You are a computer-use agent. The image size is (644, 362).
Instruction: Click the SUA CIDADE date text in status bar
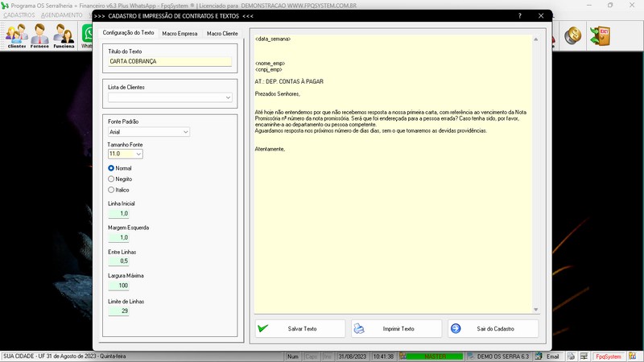tap(64, 356)
